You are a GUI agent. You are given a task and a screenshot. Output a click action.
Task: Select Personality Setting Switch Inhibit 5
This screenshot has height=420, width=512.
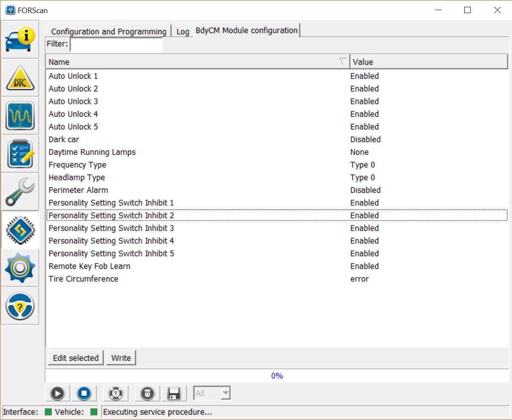point(277,254)
